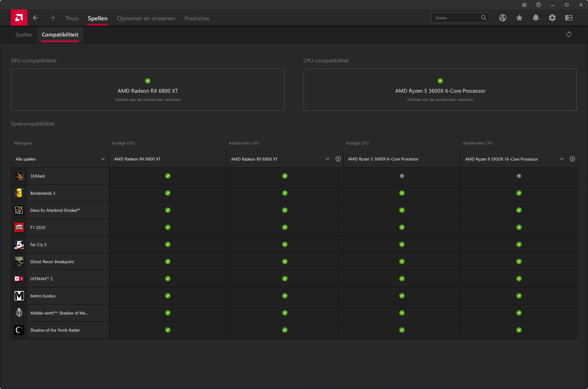
Task: Switch to the Thuis tab
Action: click(x=72, y=18)
